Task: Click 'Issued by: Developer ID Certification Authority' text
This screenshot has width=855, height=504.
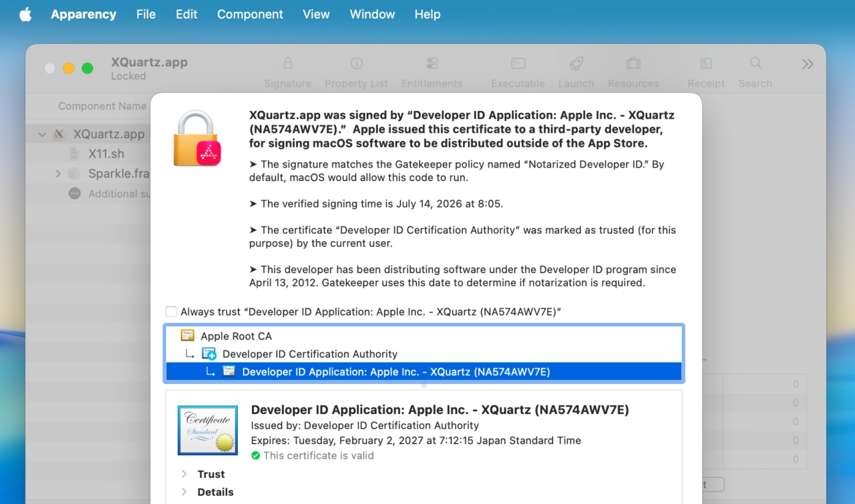Action: [365, 425]
